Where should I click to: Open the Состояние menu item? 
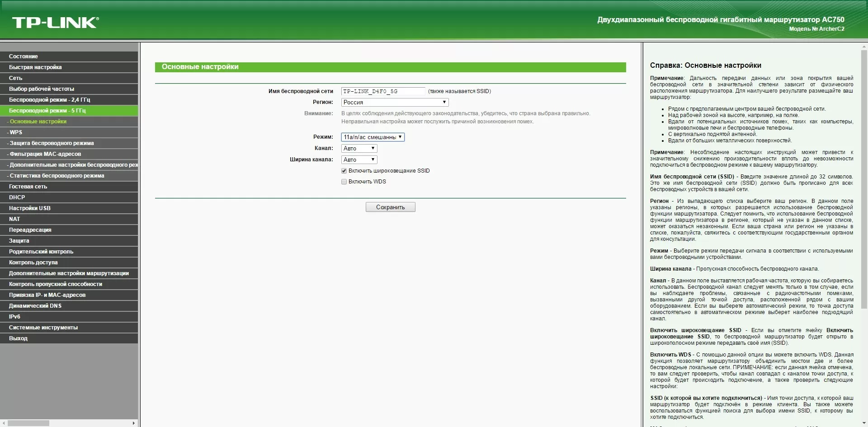[x=69, y=56]
